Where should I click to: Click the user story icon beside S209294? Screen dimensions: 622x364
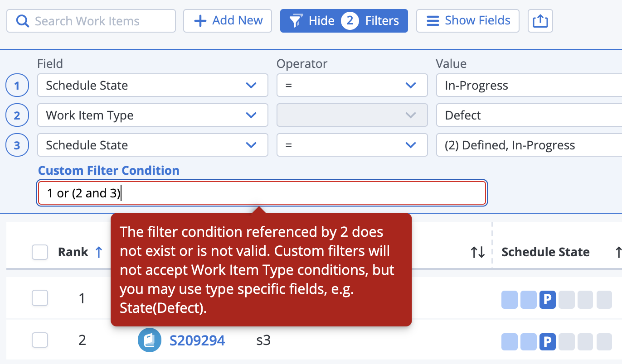150,340
